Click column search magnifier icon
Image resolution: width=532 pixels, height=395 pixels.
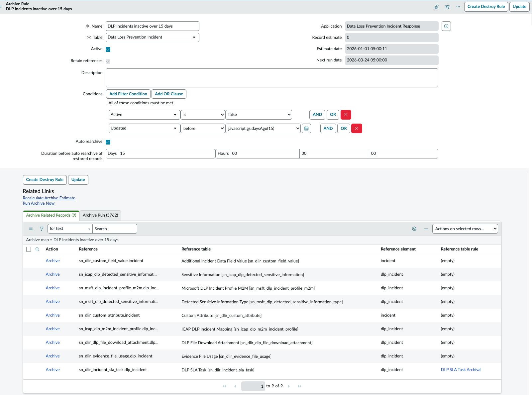coord(38,249)
